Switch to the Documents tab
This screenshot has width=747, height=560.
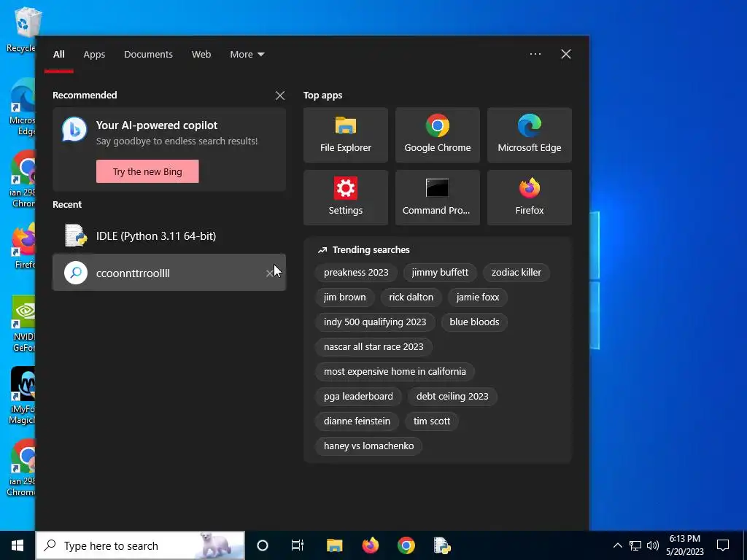click(148, 54)
